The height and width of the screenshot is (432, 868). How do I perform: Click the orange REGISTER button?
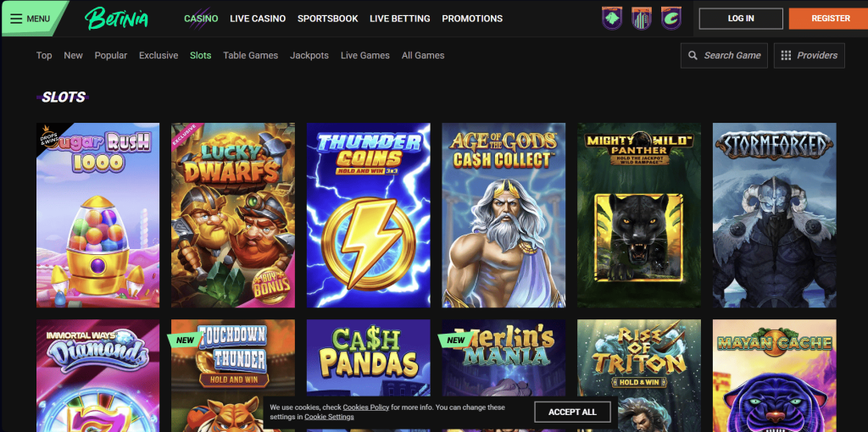click(x=831, y=19)
